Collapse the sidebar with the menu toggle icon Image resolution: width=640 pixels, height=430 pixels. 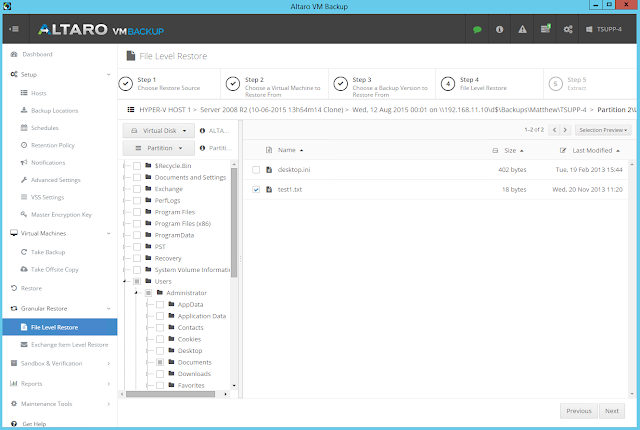click(14, 29)
